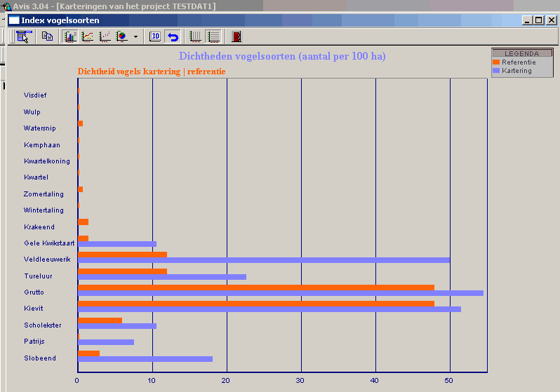Click the blue Kartering bar for Gele Kwikstaart
This screenshot has height=392, width=560.
point(117,244)
